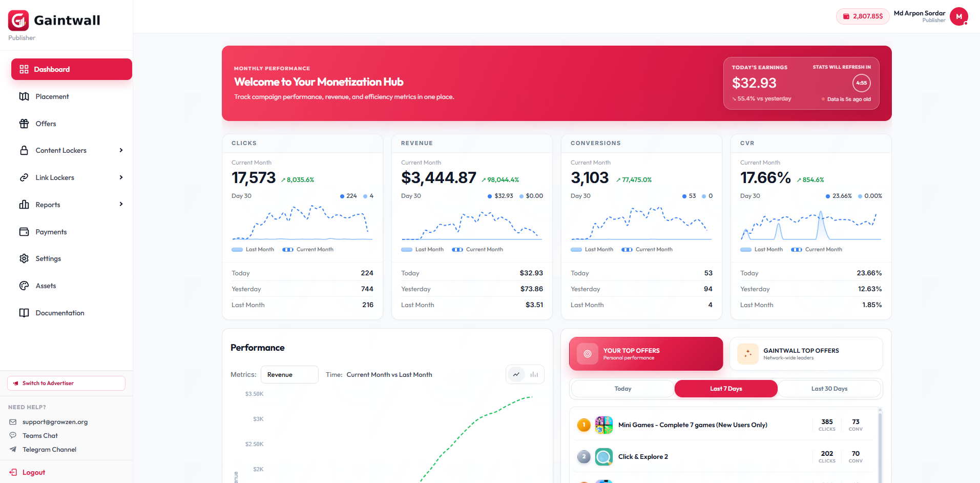Select the Last 30 Days tab
980x483 pixels.
[x=829, y=389]
